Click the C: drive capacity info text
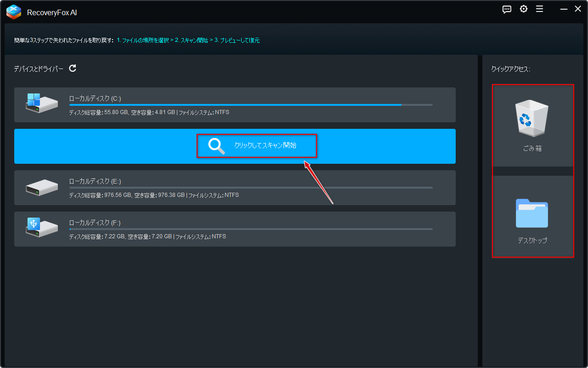Image resolution: width=588 pixels, height=368 pixels. click(x=149, y=112)
